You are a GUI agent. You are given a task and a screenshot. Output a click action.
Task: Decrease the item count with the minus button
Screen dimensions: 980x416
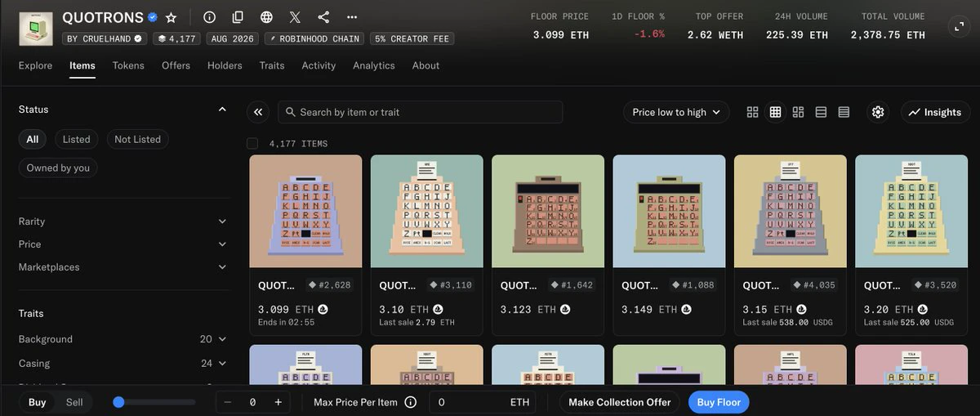pos(228,402)
